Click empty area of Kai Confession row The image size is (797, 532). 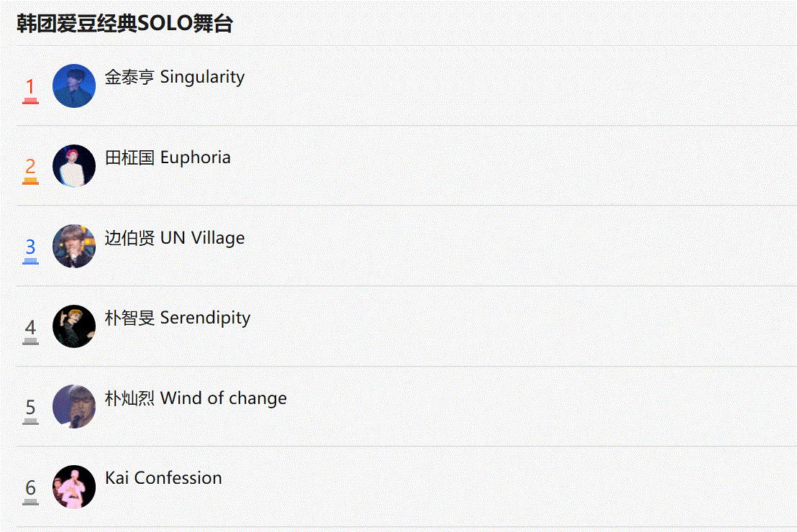(509, 487)
